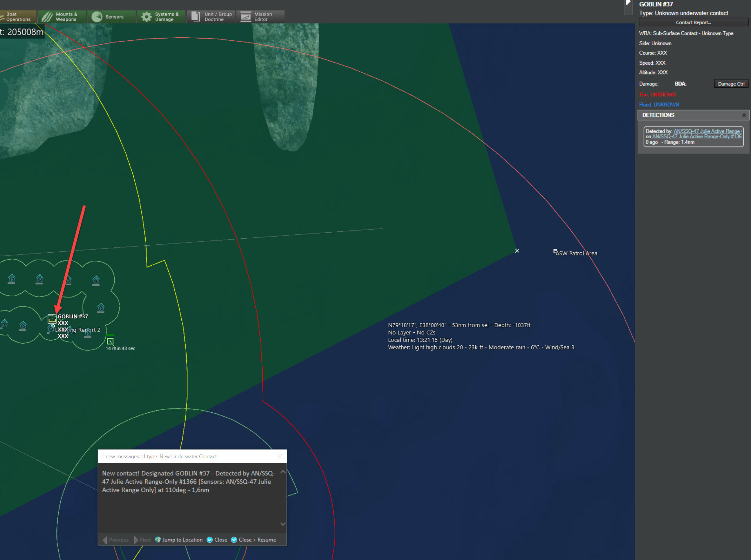
Task: Click the 'Local time: 13:21:15 (Day)' text
Action: coord(420,340)
